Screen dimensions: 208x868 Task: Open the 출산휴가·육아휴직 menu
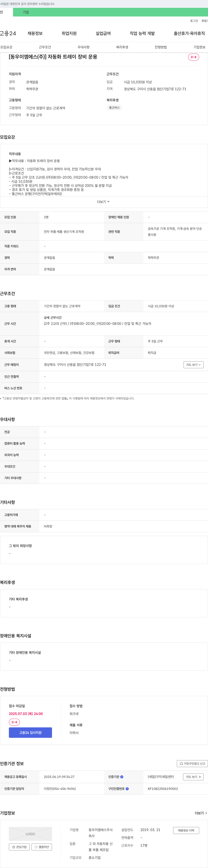(x=189, y=33)
